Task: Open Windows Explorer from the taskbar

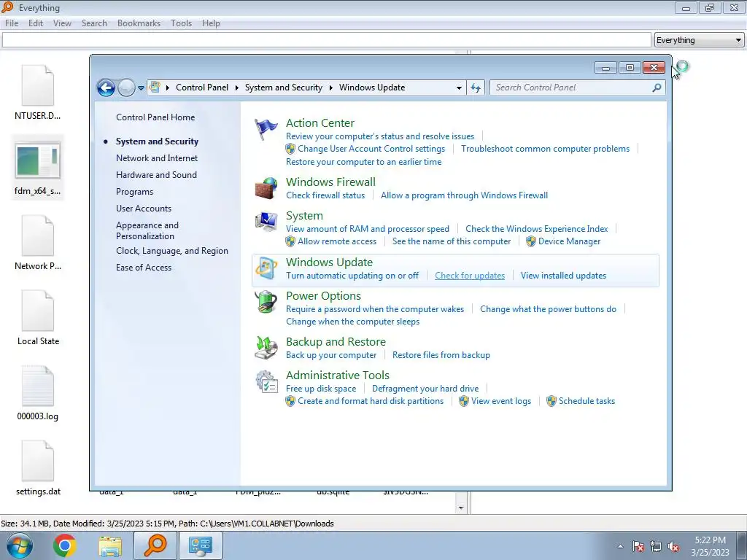Action: tap(110, 545)
